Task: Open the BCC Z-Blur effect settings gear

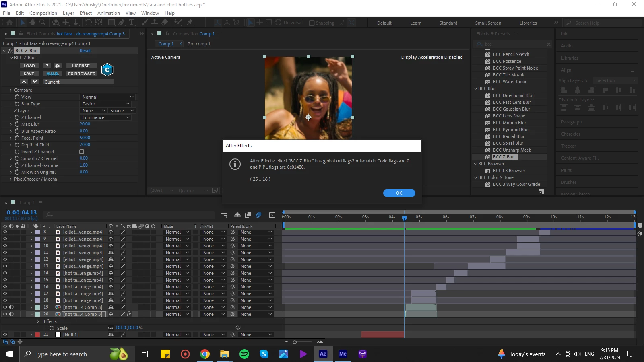Action: (57, 66)
